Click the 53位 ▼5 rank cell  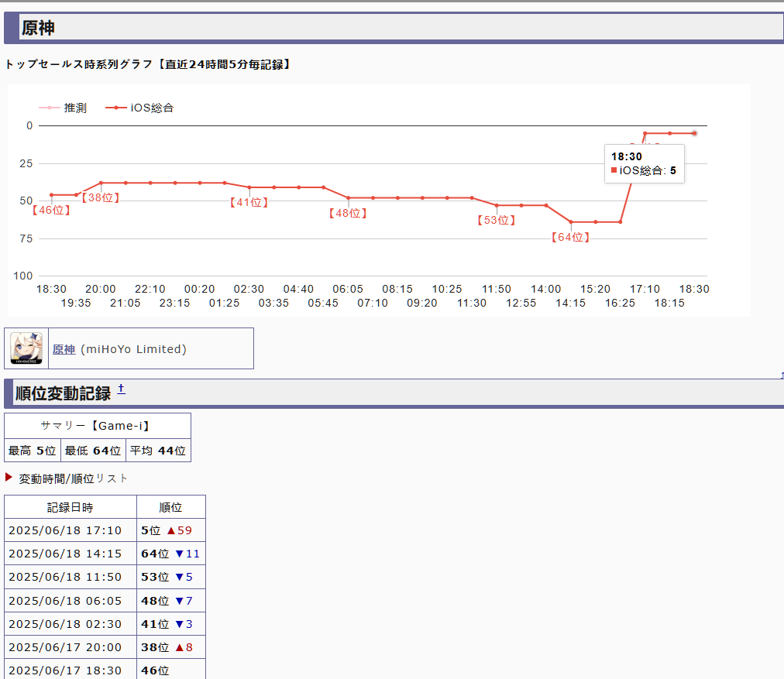(x=171, y=577)
